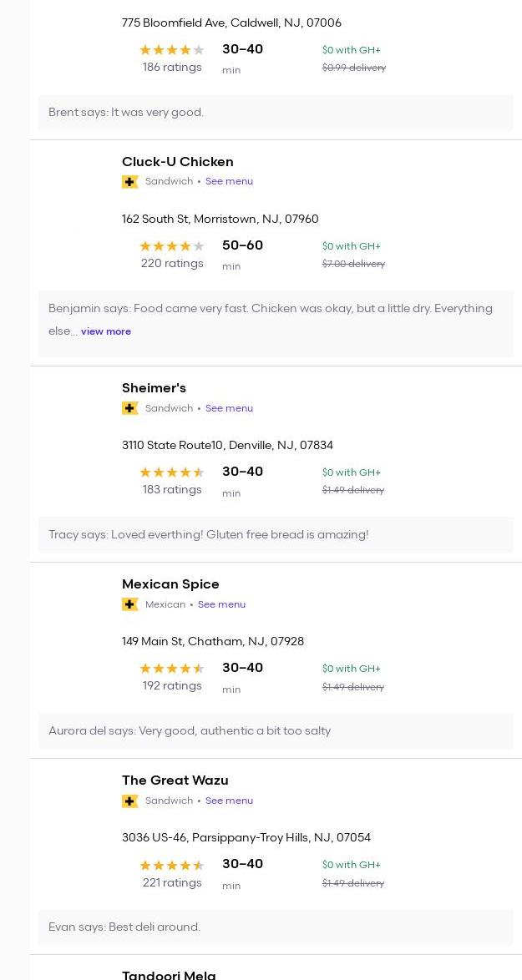Click the GH+ badge under Sheimer's

pyautogui.click(x=129, y=408)
